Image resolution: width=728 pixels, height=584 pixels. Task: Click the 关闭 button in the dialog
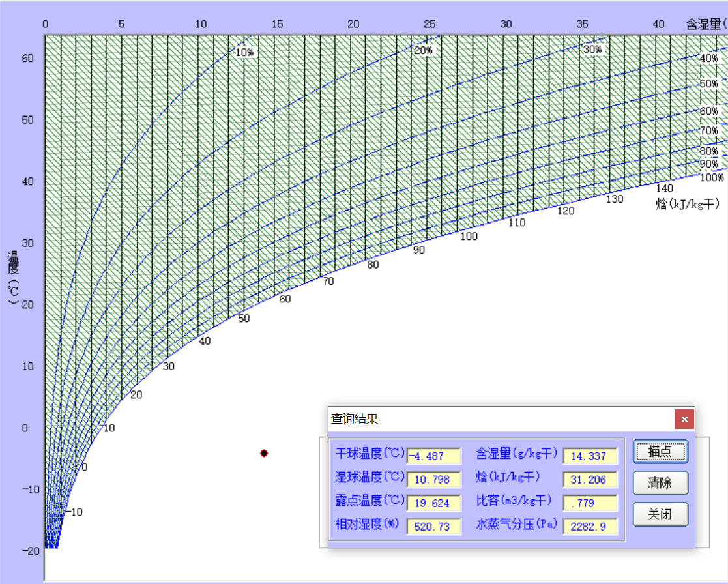(x=660, y=514)
